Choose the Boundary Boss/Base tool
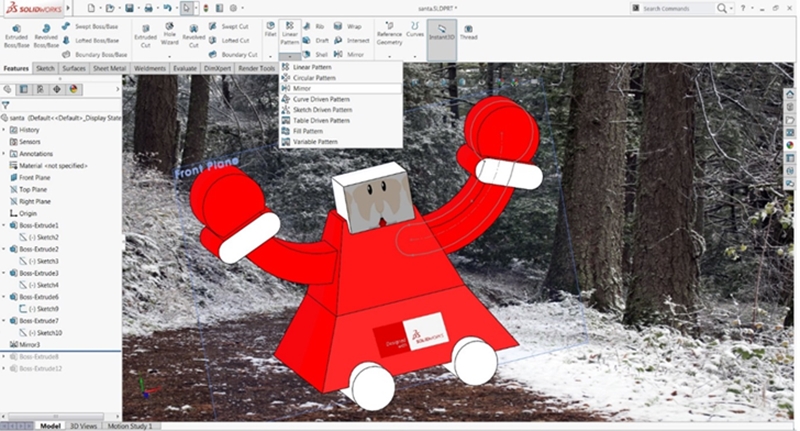Screen dimensions: 800x431 [94, 54]
